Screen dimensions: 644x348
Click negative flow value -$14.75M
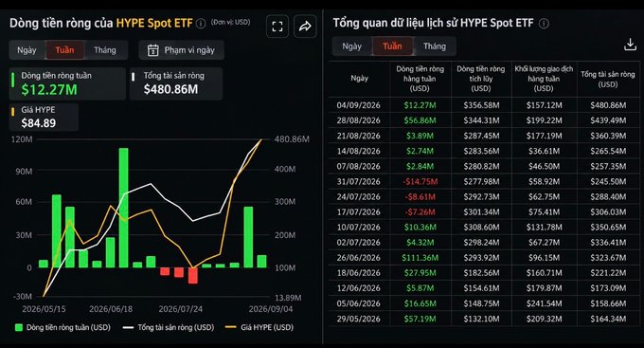(x=420, y=181)
